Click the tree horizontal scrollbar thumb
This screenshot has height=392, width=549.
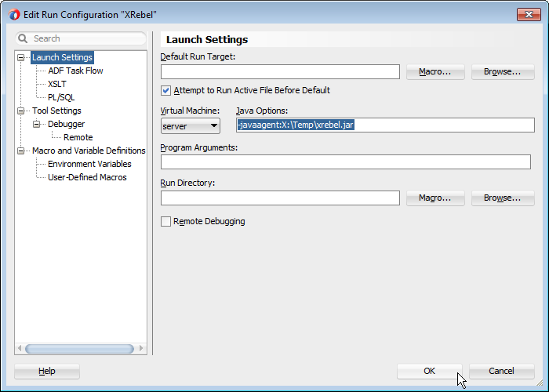click(x=79, y=349)
